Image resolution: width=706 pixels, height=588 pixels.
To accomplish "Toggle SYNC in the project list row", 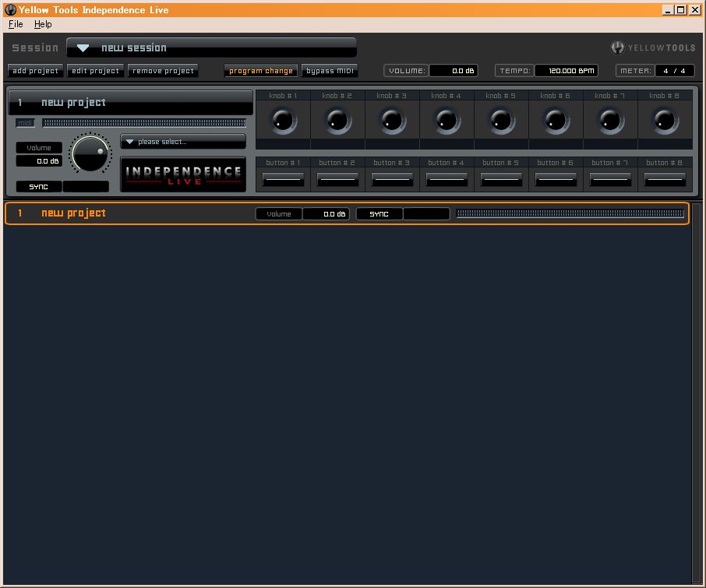I will (379, 214).
